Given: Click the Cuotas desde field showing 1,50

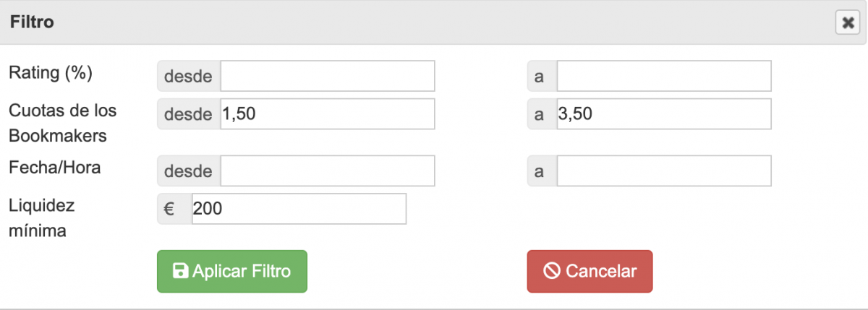Looking at the screenshot, I should (328, 114).
